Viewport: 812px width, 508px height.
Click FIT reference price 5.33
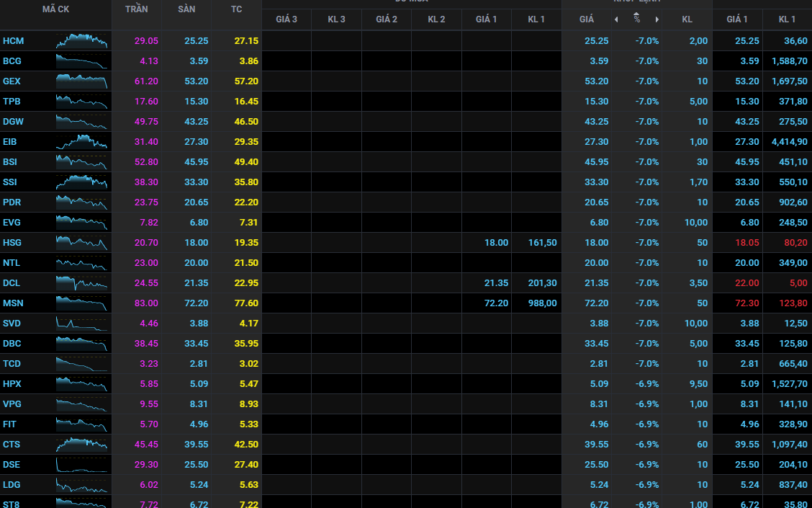point(249,424)
